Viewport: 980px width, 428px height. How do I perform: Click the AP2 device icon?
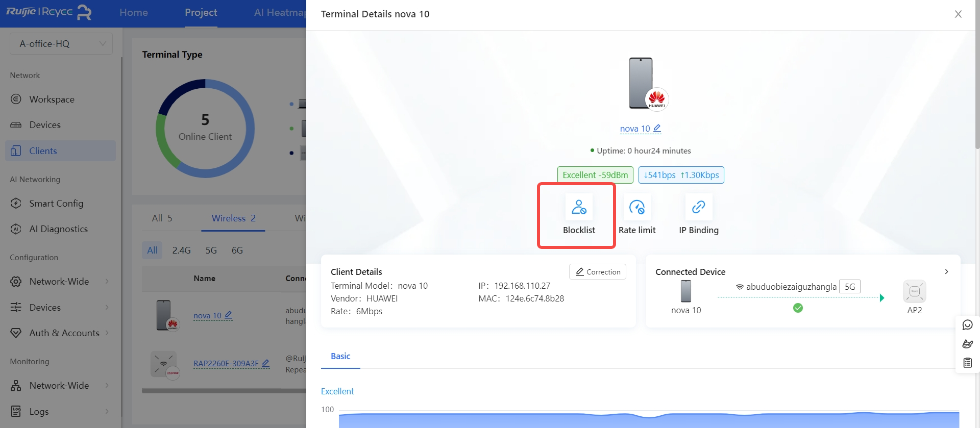pos(915,292)
